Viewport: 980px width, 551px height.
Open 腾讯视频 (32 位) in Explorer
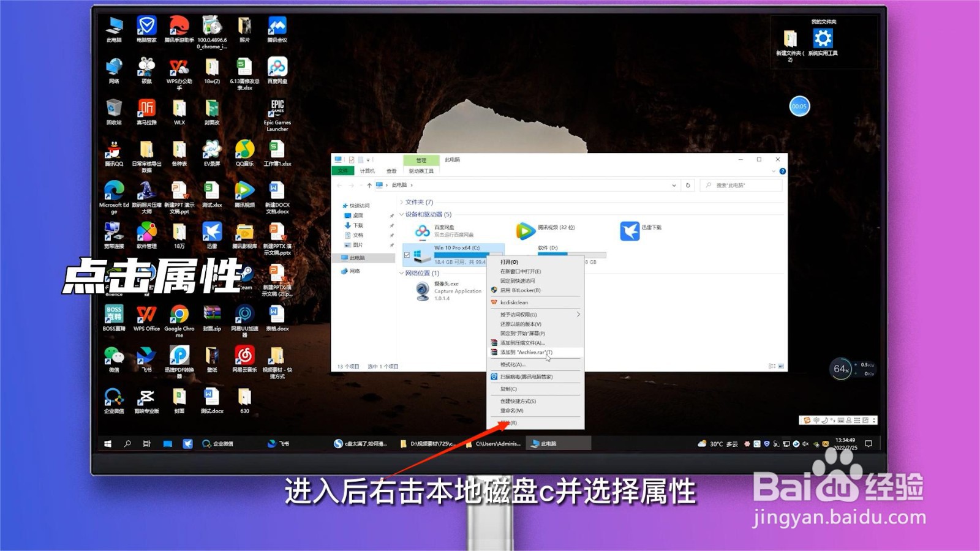point(546,230)
